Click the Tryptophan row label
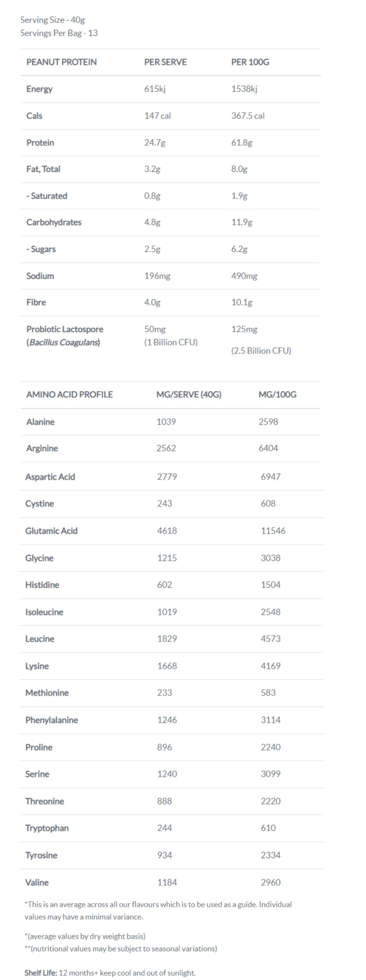 click(x=47, y=828)
